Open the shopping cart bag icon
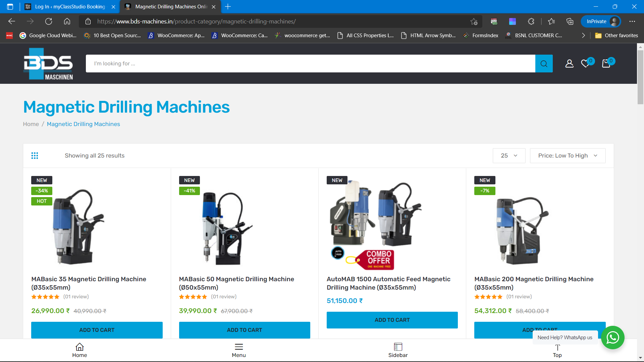The image size is (644, 362). click(606, 63)
